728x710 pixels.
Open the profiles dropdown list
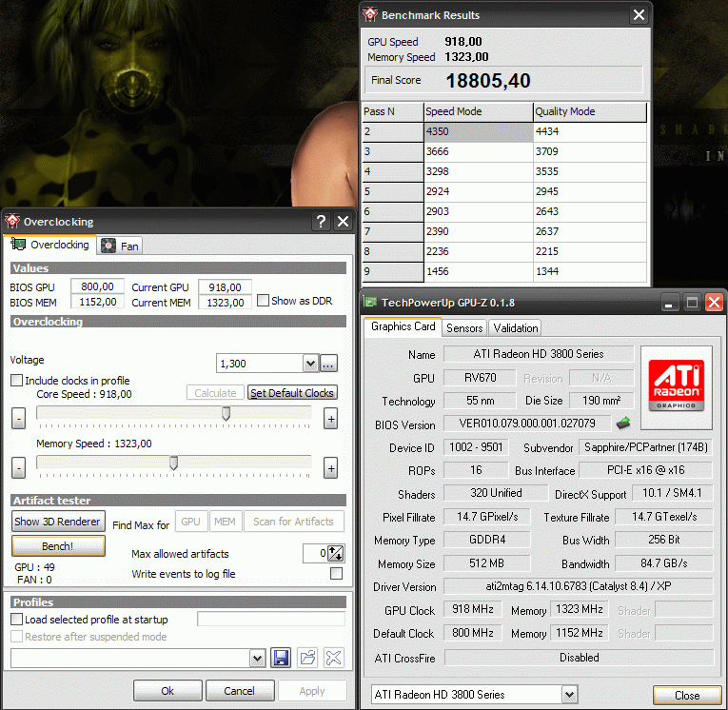click(x=257, y=658)
